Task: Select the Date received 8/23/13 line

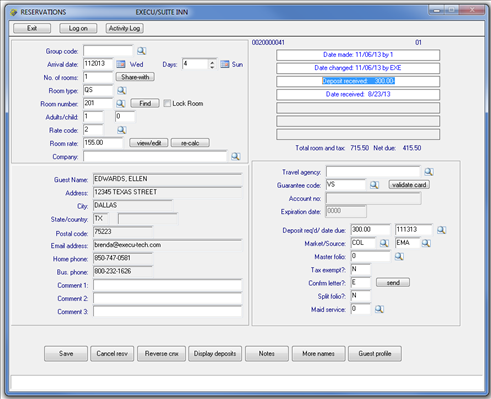Action: pyautogui.click(x=358, y=94)
